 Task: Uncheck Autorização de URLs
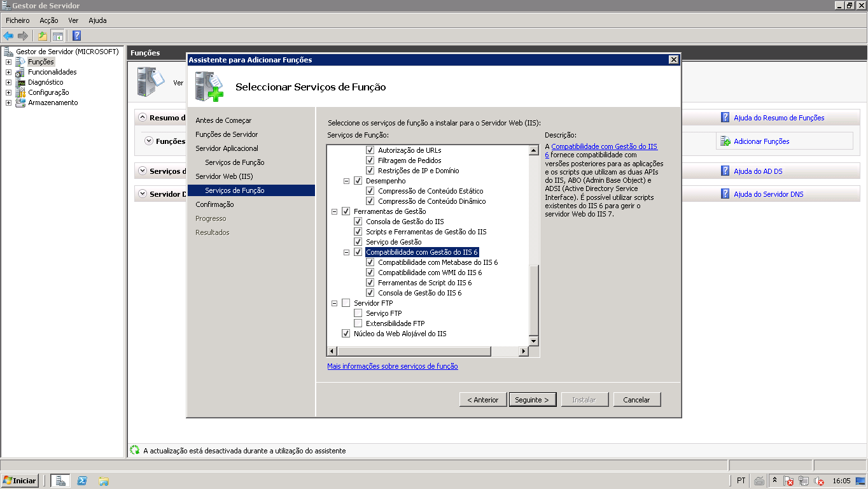370,150
